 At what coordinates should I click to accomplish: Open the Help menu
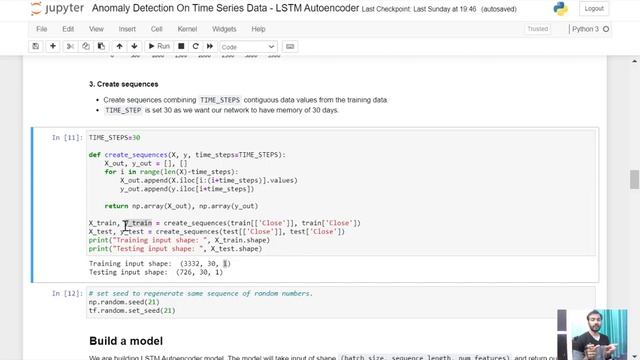(x=258, y=29)
